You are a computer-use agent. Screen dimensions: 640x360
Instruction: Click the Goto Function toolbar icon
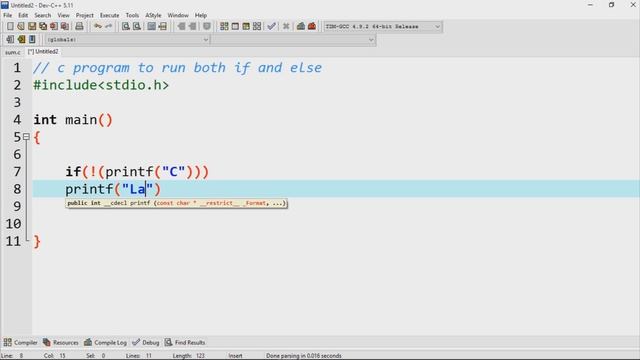point(151,27)
